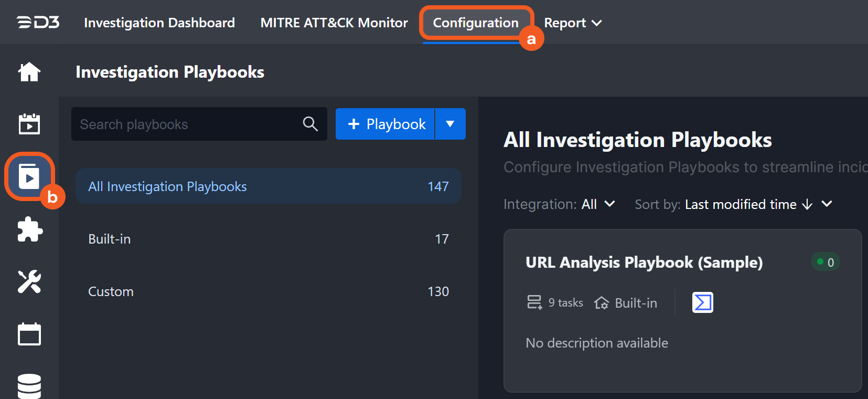This screenshot has height=399, width=868.
Task: Expand the Playbook button dropdown arrow
Action: coord(450,124)
